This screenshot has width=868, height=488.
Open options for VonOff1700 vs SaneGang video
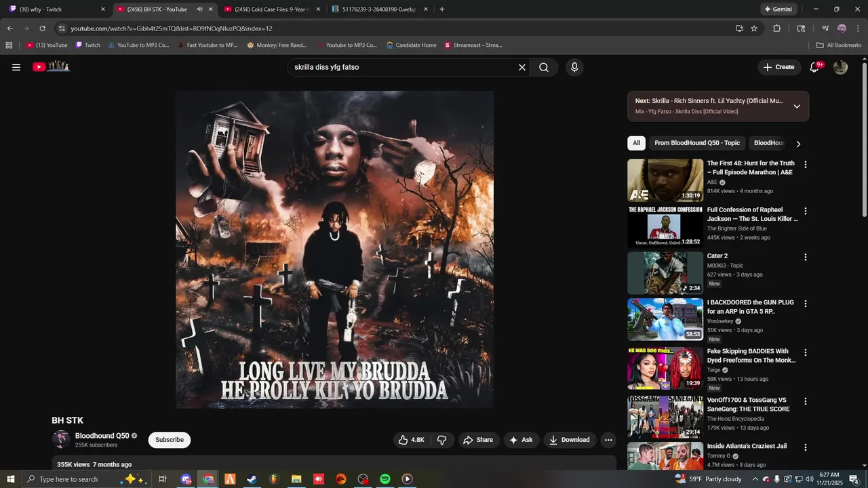pos(806,401)
